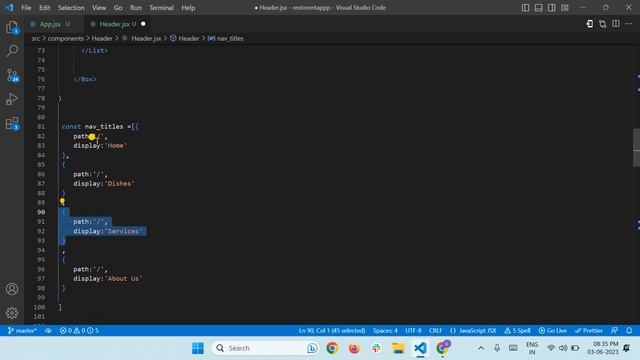Click the feedback icon in status bar
Viewport: 640px width, 360px height.
tap(614, 331)
